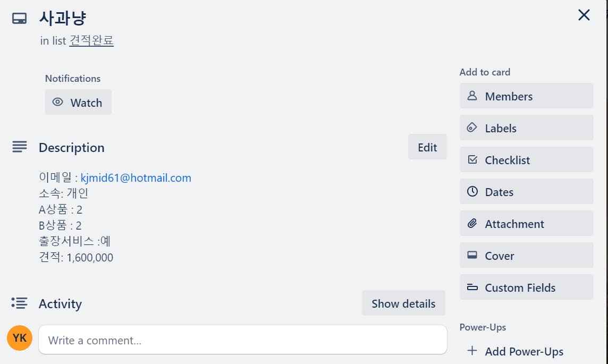The width and height of the screenshot is (608, 364).
Task: Click the Cover icon in sidebar
Action: tap(472, 256)
